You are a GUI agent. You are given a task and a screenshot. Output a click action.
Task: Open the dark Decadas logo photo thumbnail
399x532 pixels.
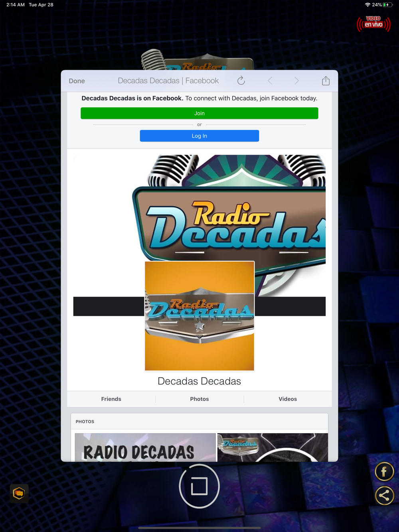(273, 447)
